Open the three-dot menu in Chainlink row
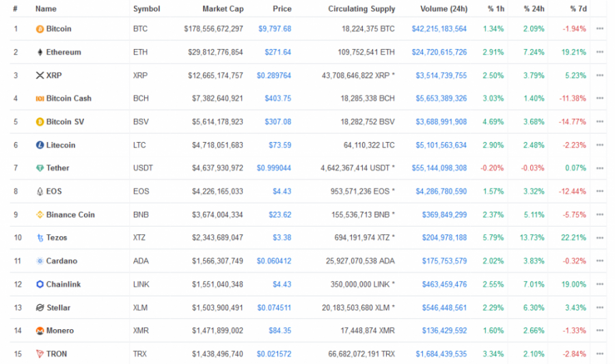The image size is (615, 364). point(600,284)
